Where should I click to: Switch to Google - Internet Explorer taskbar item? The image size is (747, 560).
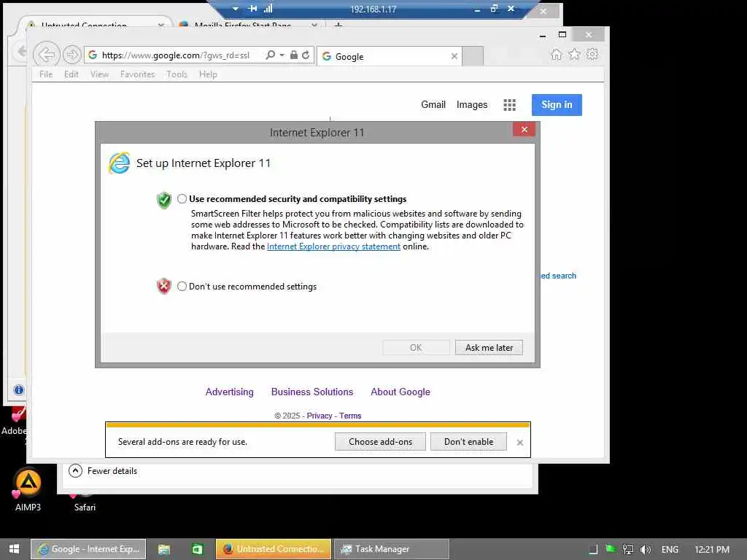tap(88, 549)
